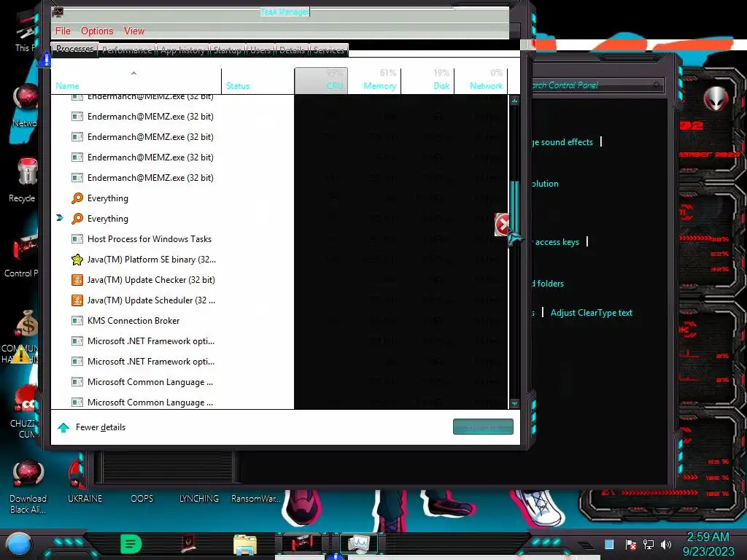Click the volume speaker tray icon
The width and height of the screenshot is (747, 560).
[x=665, y=544]
